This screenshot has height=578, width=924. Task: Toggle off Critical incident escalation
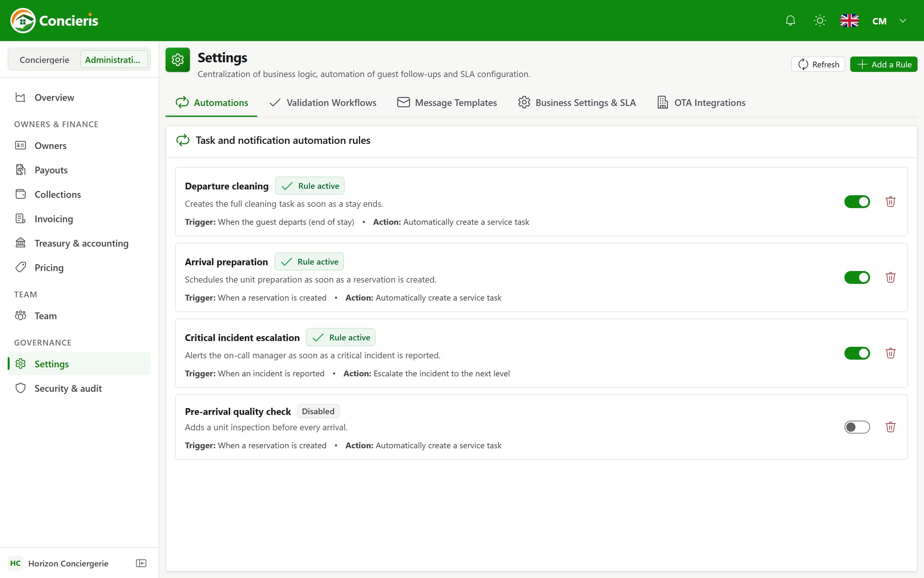point(857,353)
